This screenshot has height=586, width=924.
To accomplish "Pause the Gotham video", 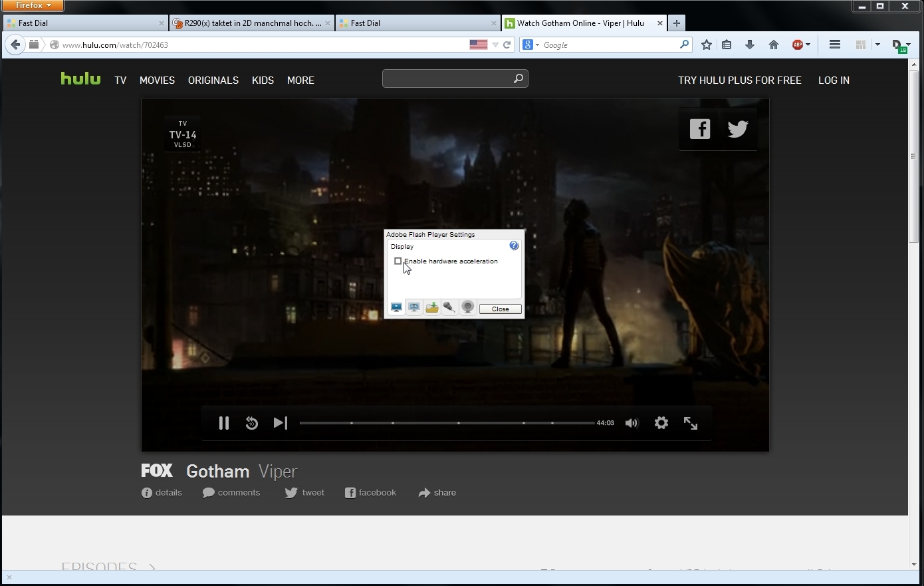I will 224,423.
